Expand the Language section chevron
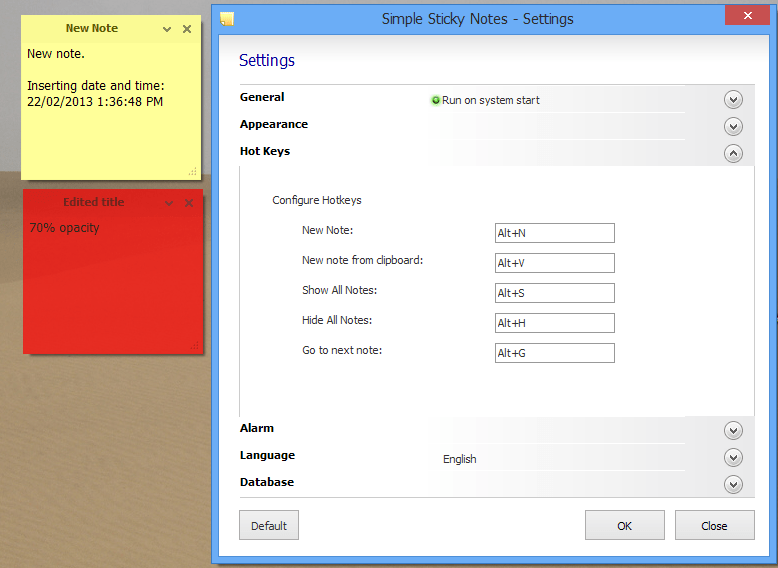This screenshot has width=778, height=568. (x=733, y=457)
